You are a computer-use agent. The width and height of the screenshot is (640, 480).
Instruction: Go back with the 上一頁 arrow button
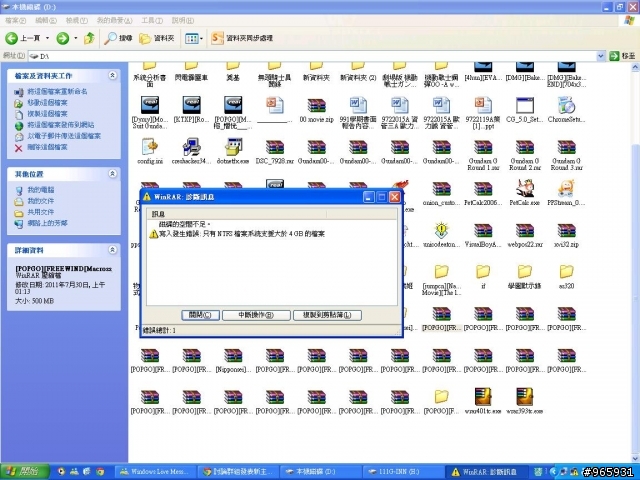point(23,38)
